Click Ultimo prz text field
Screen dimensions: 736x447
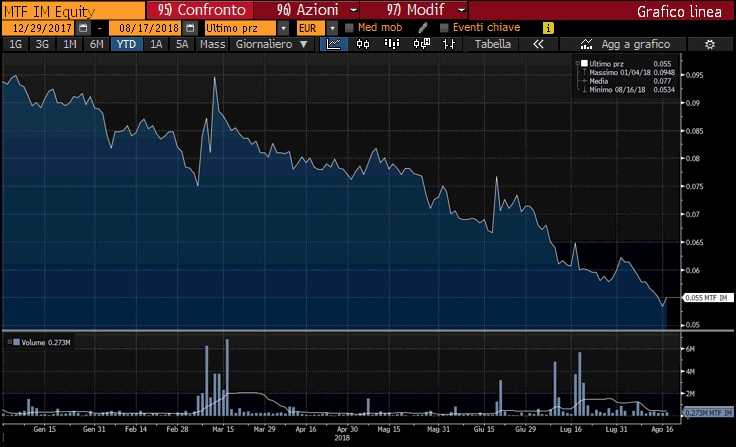[241, 28]
